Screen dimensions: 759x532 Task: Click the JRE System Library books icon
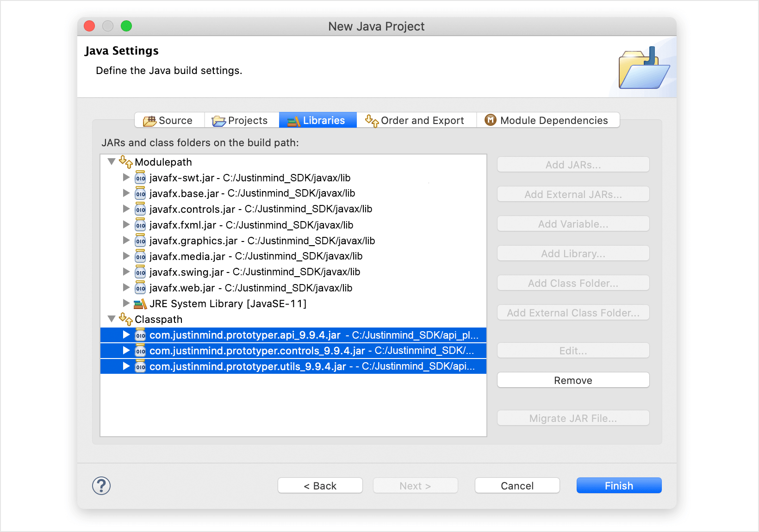tap(140, 304)
